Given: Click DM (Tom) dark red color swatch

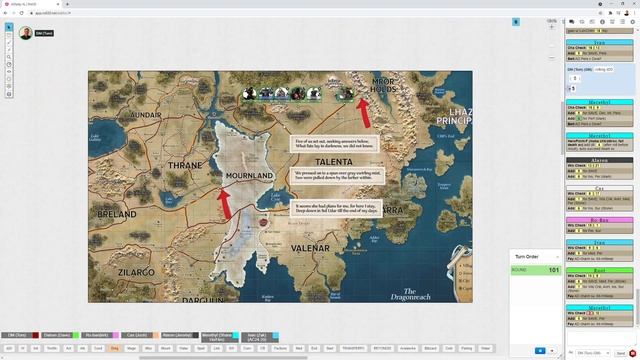Looking at the screenshot, I should (36, 335).
